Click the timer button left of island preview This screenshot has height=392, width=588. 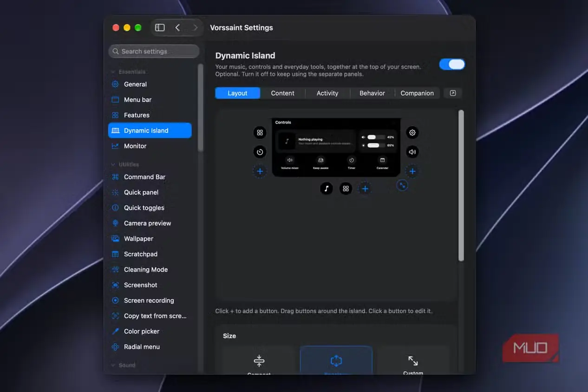[x=260, y=152]
